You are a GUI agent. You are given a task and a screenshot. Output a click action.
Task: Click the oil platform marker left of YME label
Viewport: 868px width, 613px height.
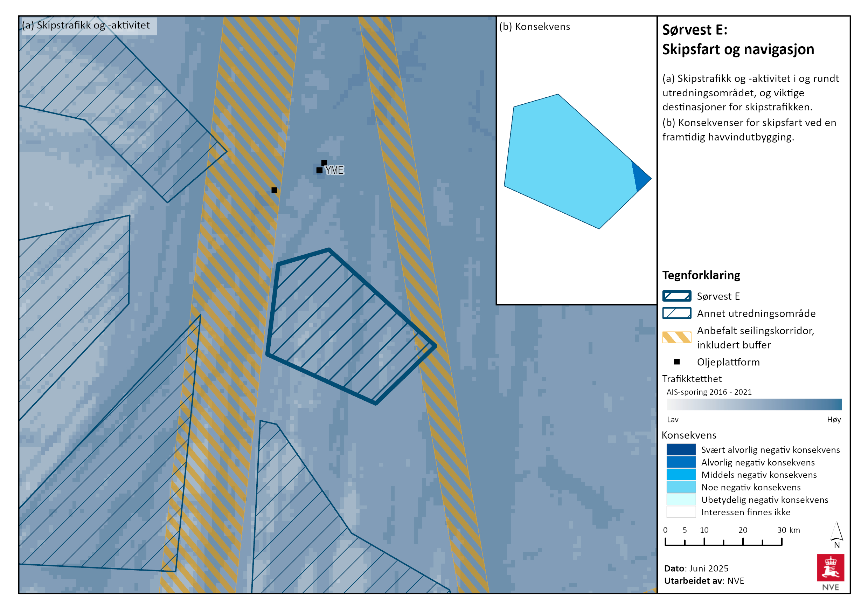(319, 171)
